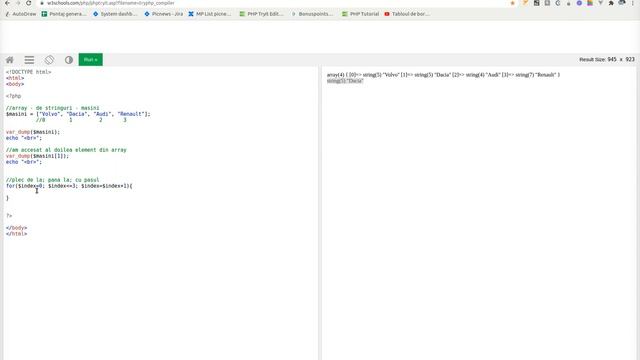Click the var_dump($masini); line
The image size is (640, 360).
[33, 132]
